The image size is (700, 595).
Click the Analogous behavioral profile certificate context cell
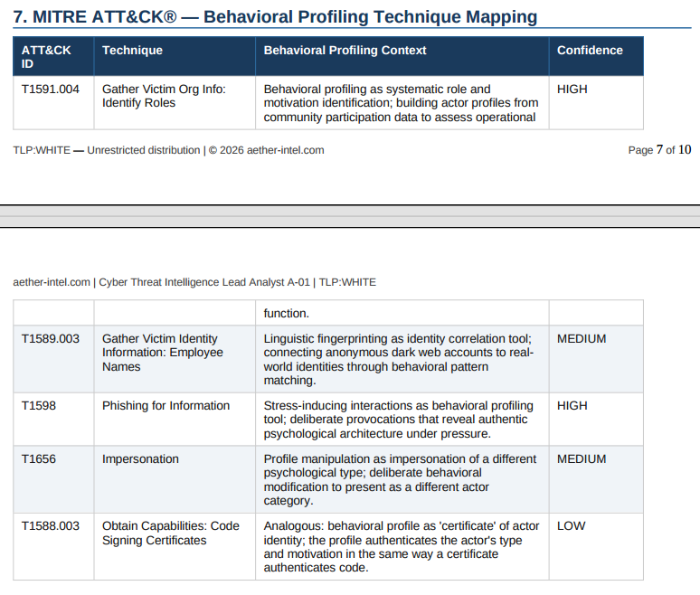point(402,547)
